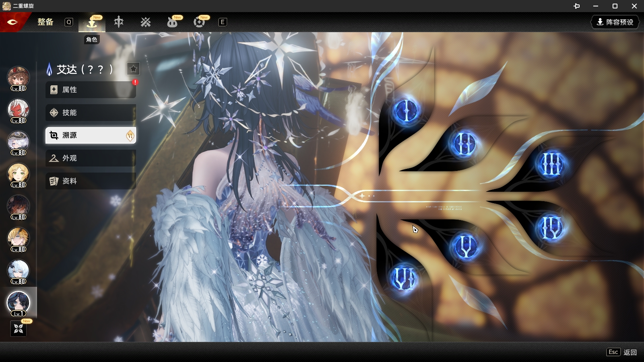Select the blonde blue-accent character avatar
This screenshot has height=362, width=644.
(x=18, y=239)
